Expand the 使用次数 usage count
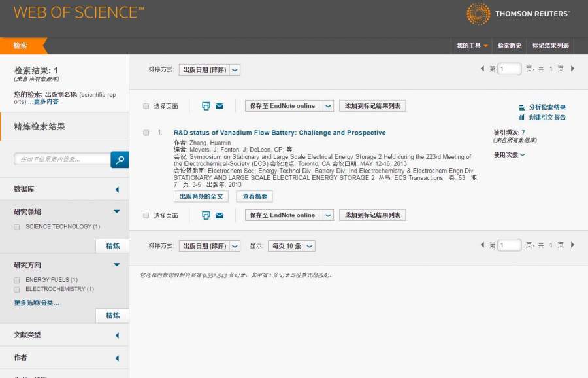 coord(509,154)
